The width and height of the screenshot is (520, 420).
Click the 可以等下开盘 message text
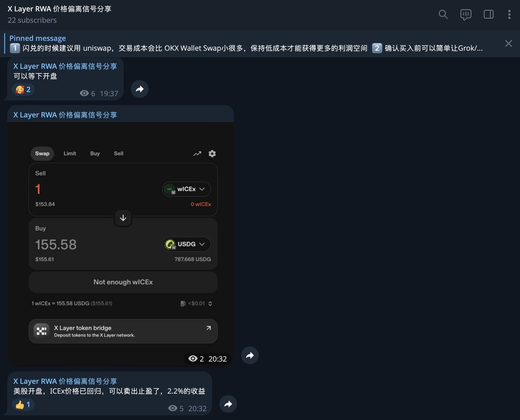tap(35, 76)
